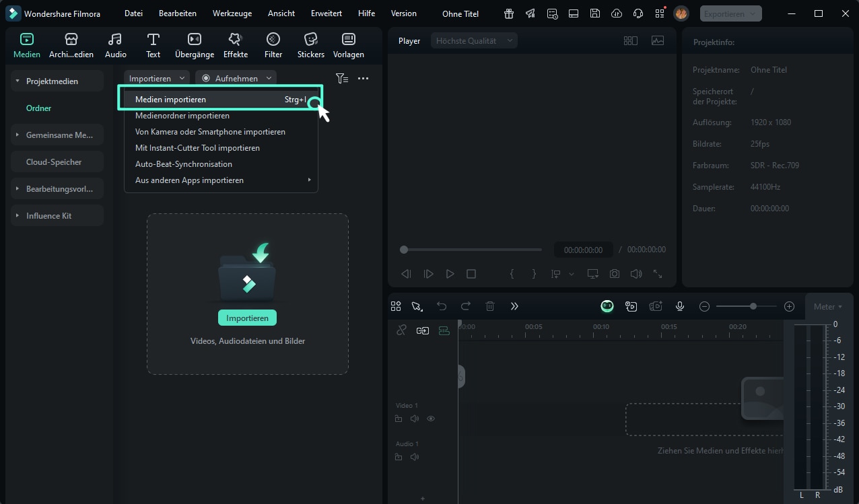Open the Importieren dropdown

tap(157, 78)
